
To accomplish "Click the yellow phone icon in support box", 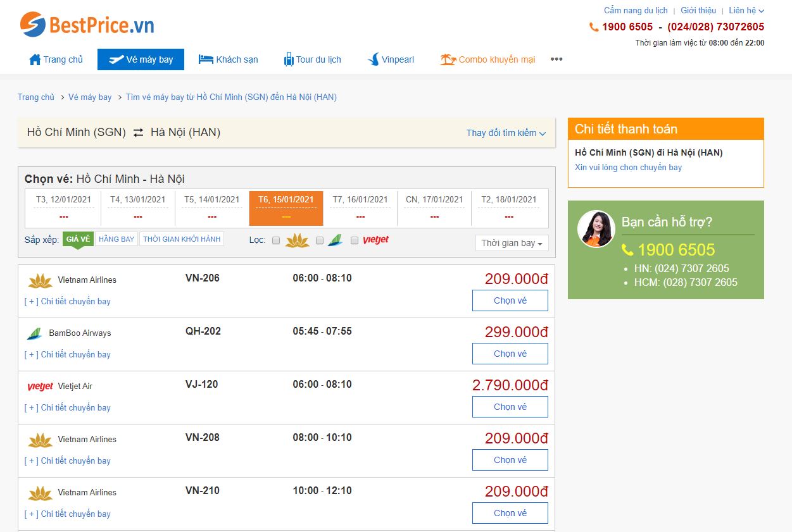I will 627,250.
